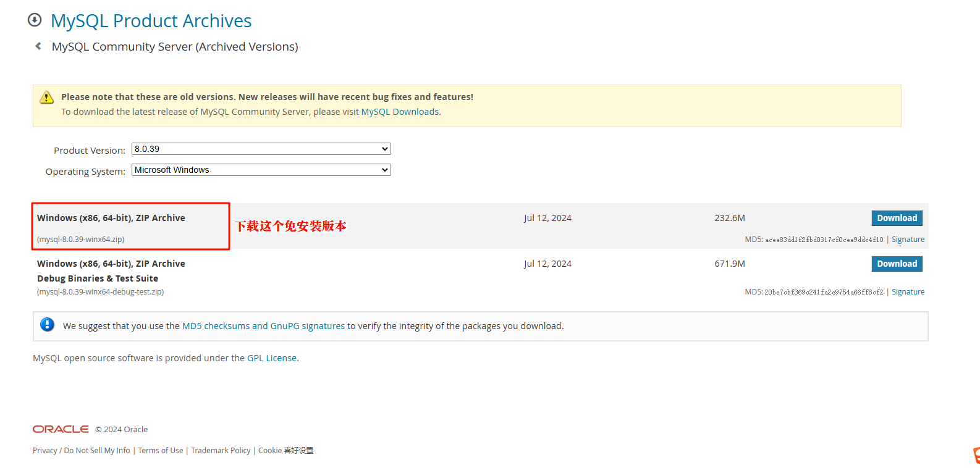Open the Terms of Use link

pos(161,451)
